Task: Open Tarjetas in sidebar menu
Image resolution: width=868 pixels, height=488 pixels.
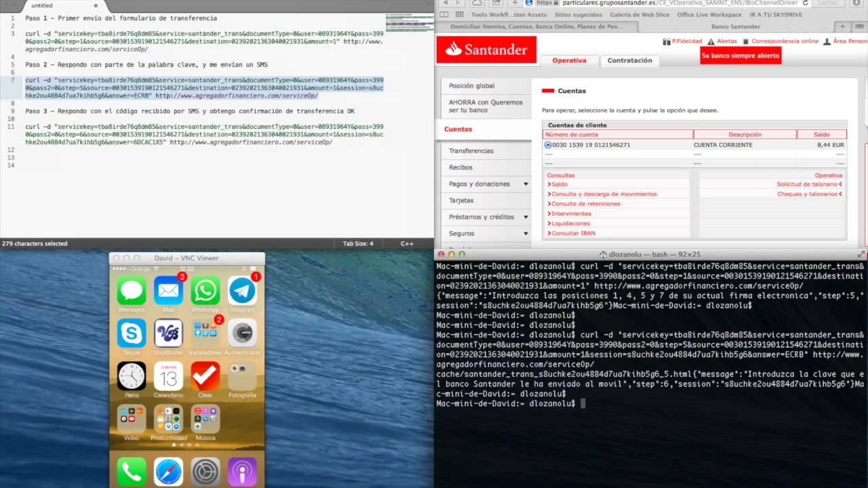Action: tap(461, 201)
